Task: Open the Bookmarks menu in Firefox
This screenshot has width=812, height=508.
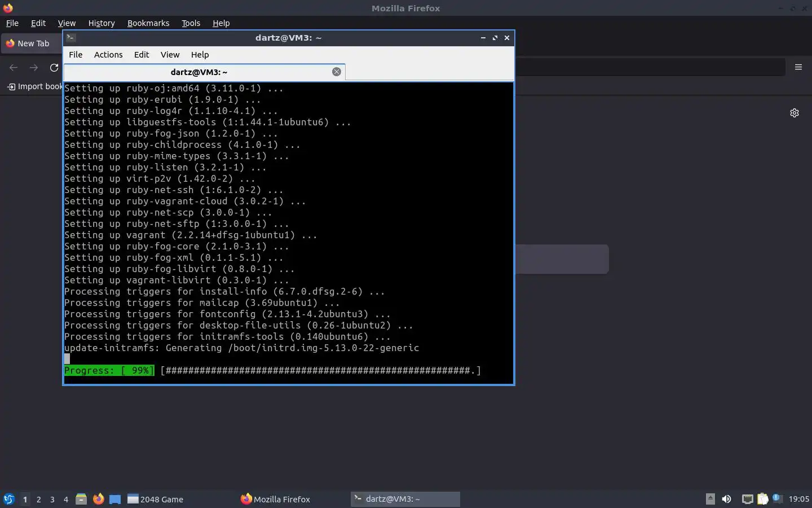Action: [148, 23]
